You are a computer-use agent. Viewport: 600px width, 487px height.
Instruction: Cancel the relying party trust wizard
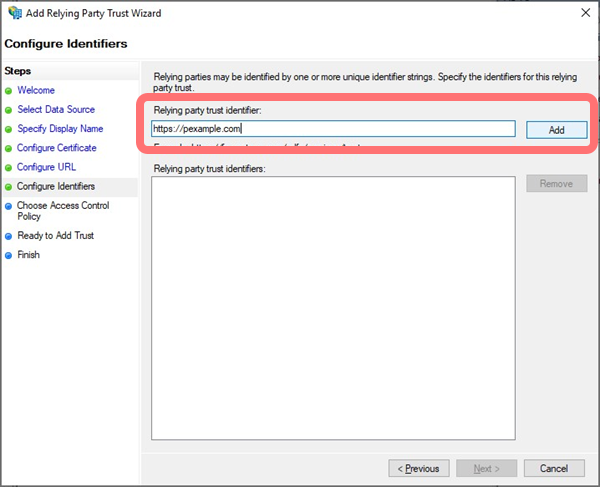click(x=553, y=468)
